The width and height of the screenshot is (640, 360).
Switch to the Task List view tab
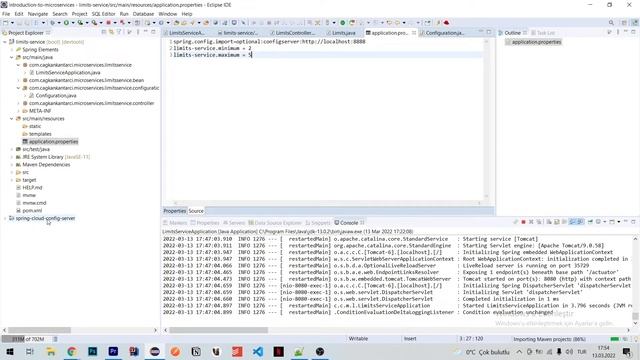coord(543,33)
